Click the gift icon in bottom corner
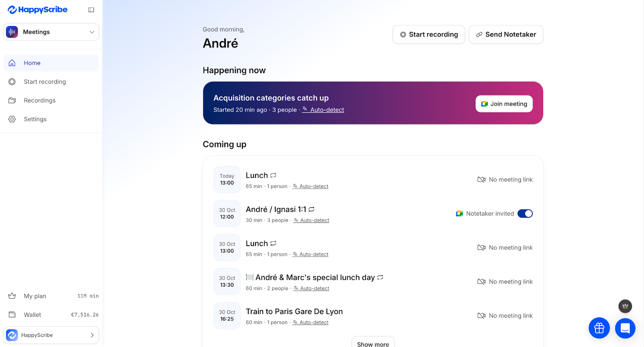The image size is (644, 347). click(x=599, y=328)
